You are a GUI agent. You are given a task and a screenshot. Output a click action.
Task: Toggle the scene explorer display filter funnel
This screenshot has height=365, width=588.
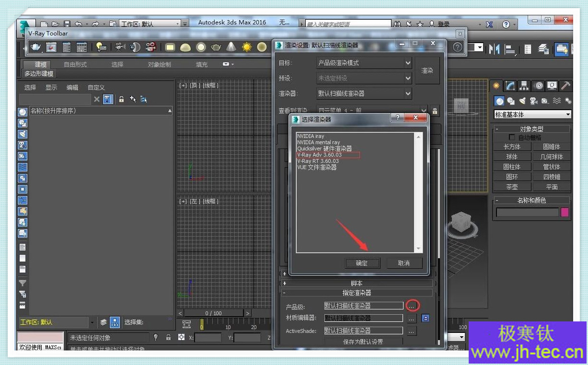pos(108,99)
